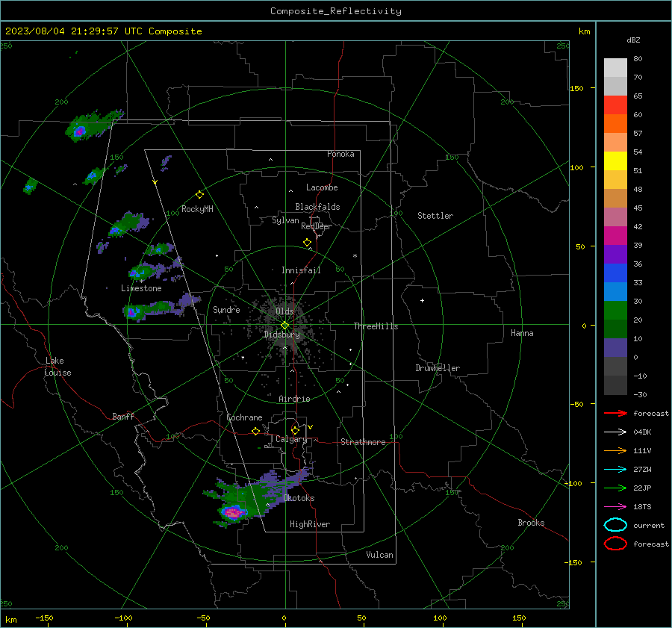
Task: Click the 65 dBZ red swatch
Action: [x=615, y=105]
